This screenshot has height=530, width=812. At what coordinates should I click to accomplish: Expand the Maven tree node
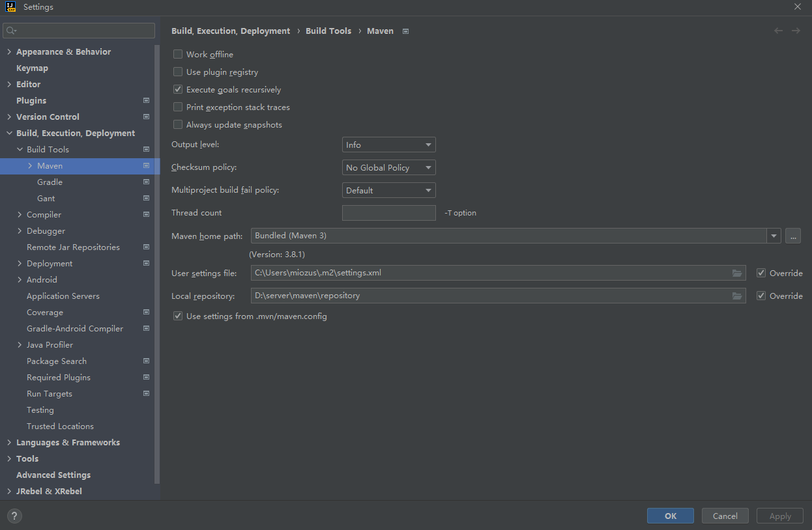(30, 165)
